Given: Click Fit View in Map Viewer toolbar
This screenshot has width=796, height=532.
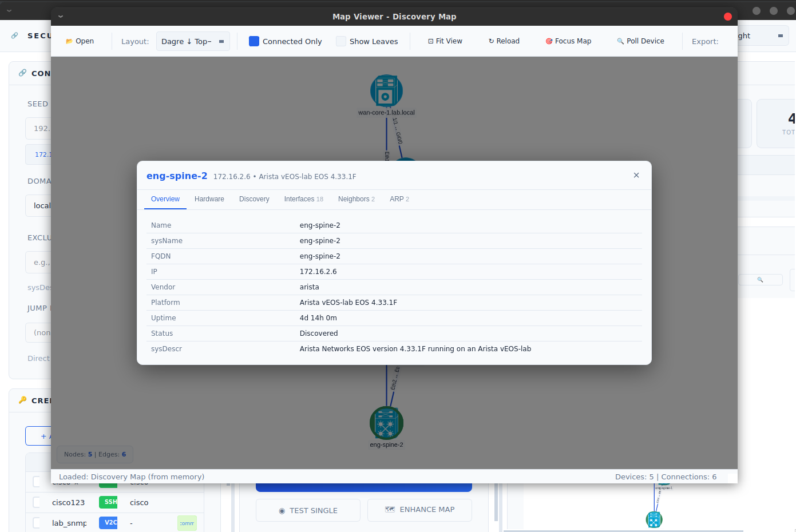Looking at the screenshot, I should 445,41.
